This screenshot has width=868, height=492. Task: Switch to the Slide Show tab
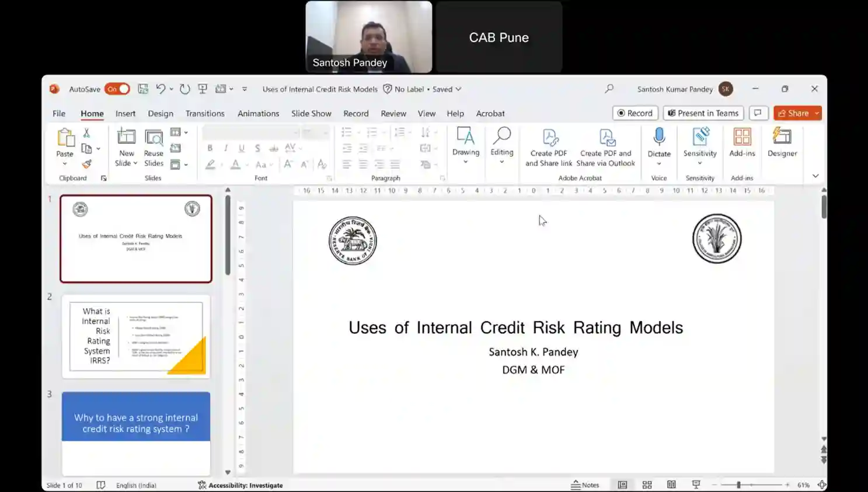click(x=311, y=113)
